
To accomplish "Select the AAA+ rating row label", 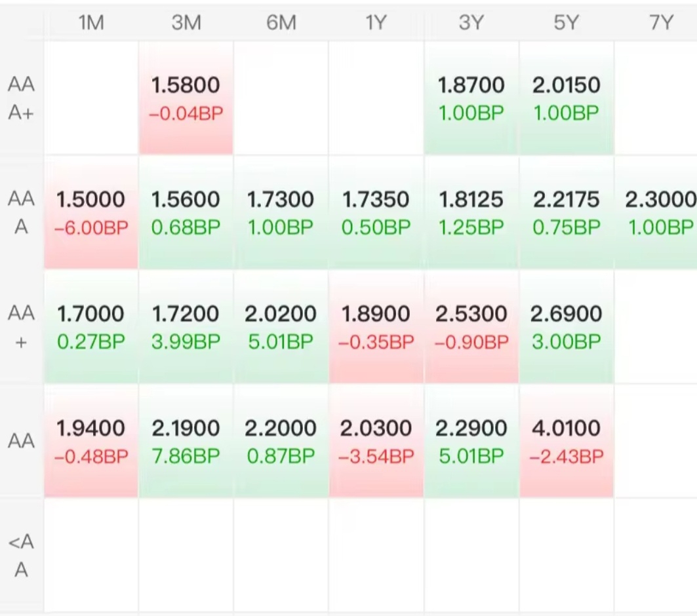I will pos(22,98).
